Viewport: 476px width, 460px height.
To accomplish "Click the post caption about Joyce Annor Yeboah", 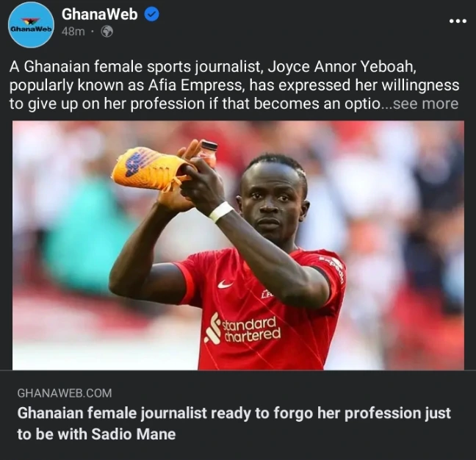I will click(234, 85).
